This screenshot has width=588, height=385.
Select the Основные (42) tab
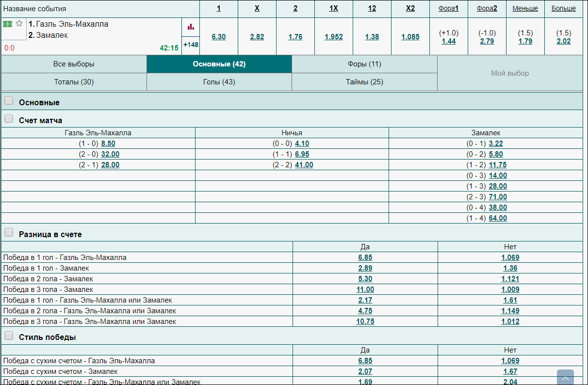coord(219,64)
